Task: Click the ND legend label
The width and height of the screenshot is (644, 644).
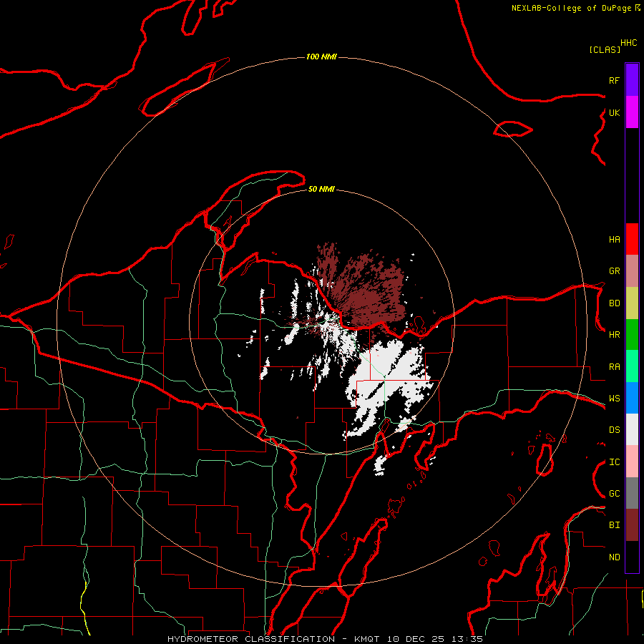Action: click(614, 557)
